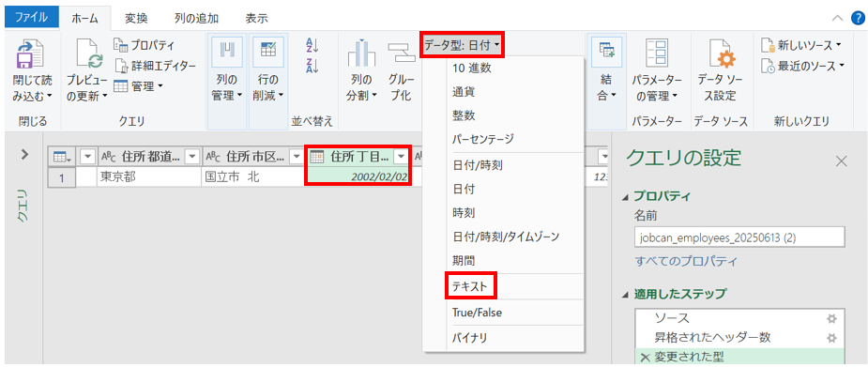Viewport: 868px width, 367px height.
Task: Open the 管理 dropdown in クエリ group
Action: (x=139, y=86)
